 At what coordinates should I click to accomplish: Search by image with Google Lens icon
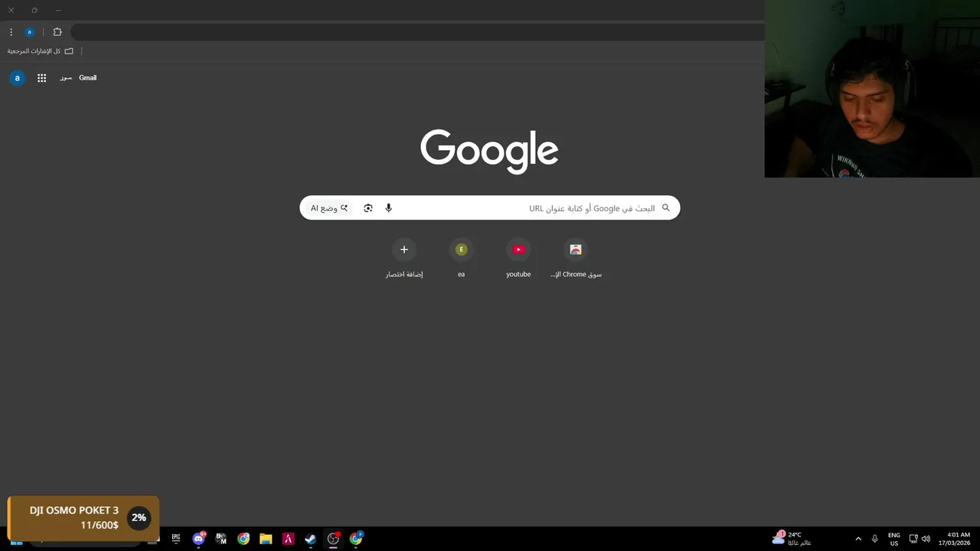click(x=368, y=208)
